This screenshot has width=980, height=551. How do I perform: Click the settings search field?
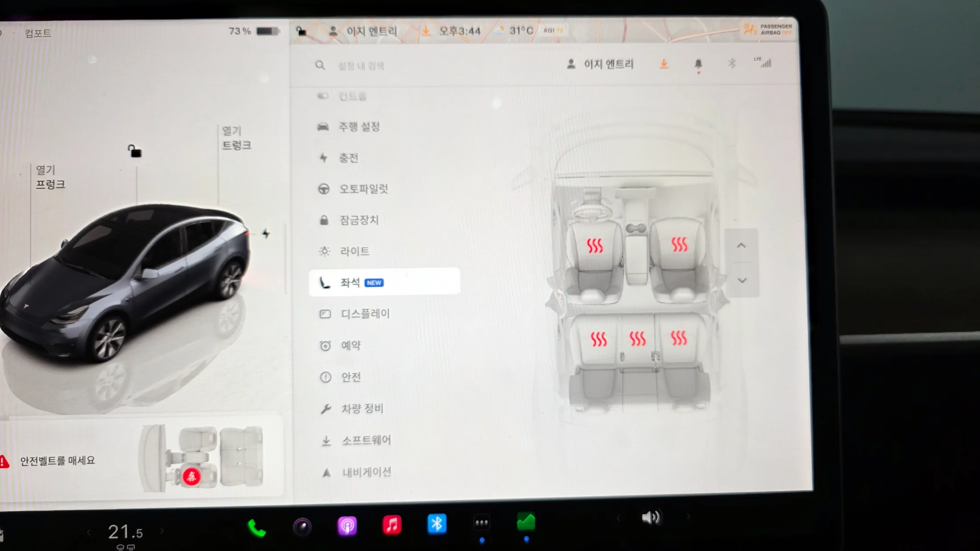click(x=361, y=66)
